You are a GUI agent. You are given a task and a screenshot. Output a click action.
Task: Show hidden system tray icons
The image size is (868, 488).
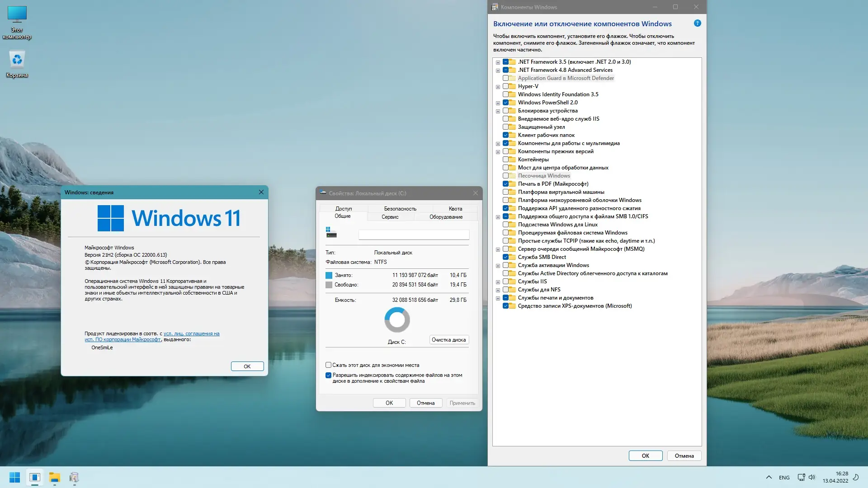(x=769, y=477)
